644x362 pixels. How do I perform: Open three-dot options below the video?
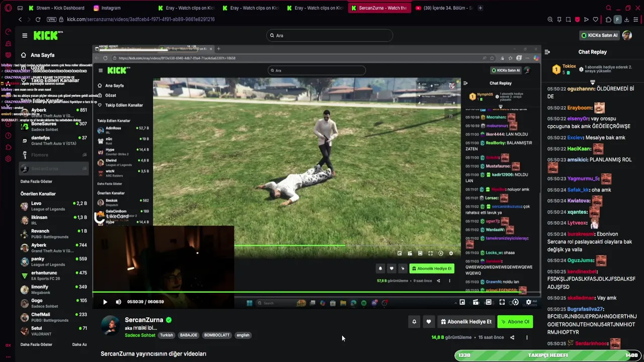coord(527,337)
